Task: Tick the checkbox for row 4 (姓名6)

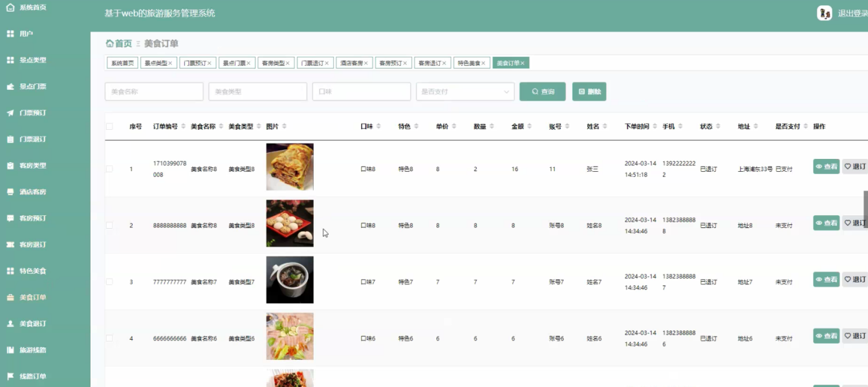Action: [109, 339]
